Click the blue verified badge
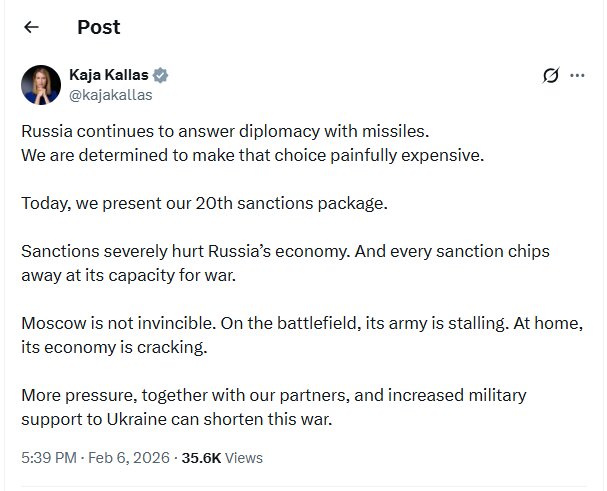 pyautogui.click(x=160, y=75)
